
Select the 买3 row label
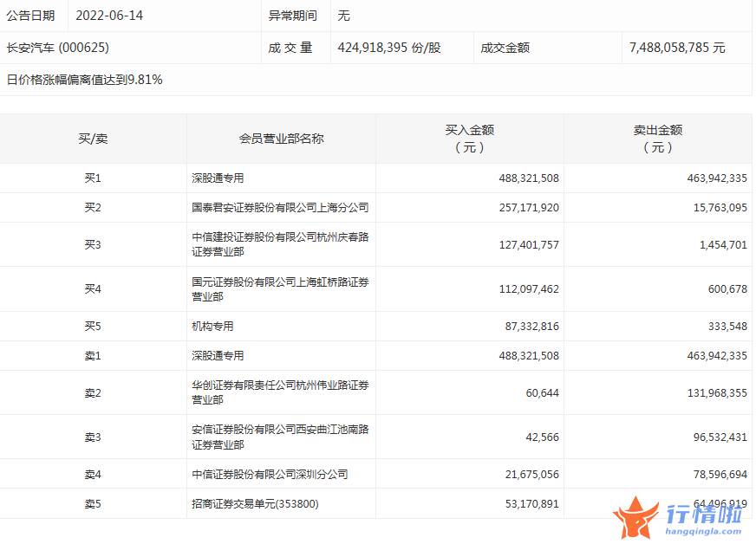[93, 245]
